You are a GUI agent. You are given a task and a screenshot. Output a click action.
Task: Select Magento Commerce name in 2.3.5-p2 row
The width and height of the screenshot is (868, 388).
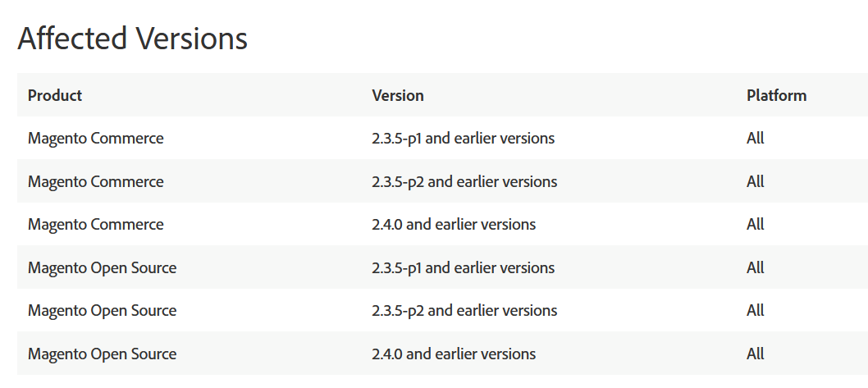point(95,181)
